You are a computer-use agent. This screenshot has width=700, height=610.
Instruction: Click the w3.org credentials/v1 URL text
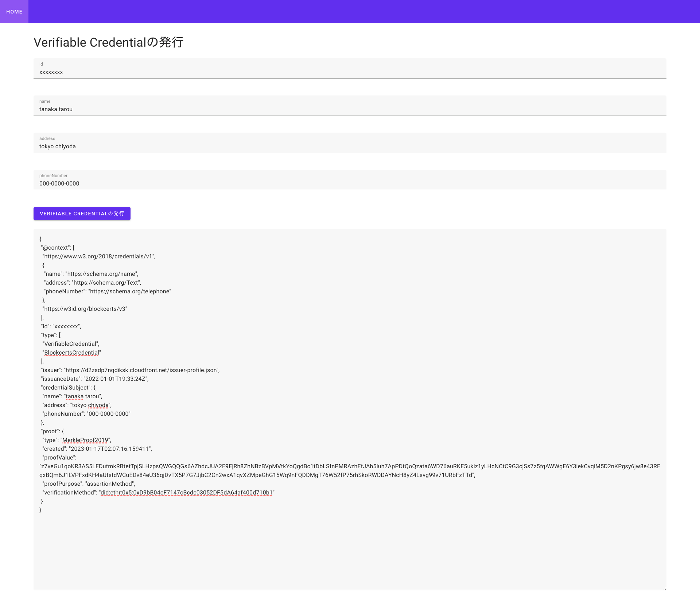98,257
